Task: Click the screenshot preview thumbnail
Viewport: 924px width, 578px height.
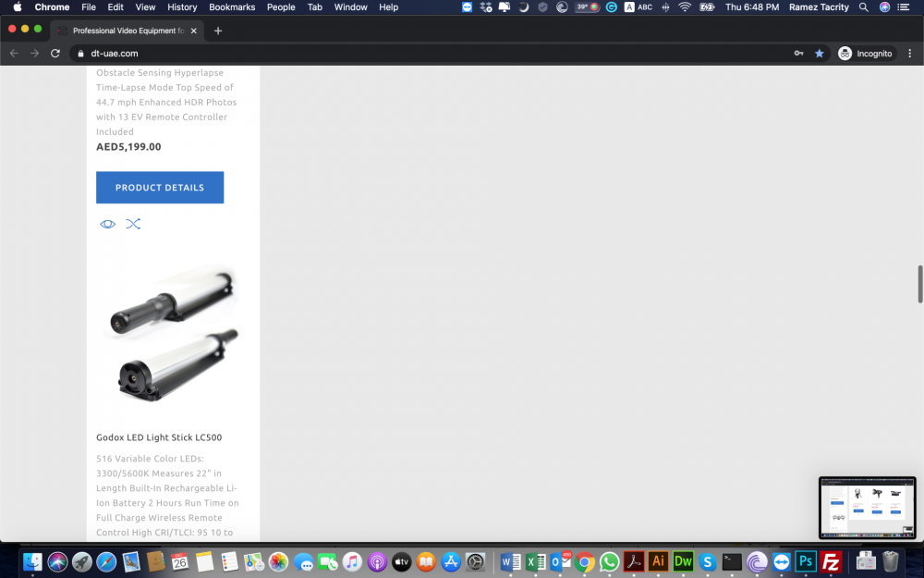Action: pos(867,509)
